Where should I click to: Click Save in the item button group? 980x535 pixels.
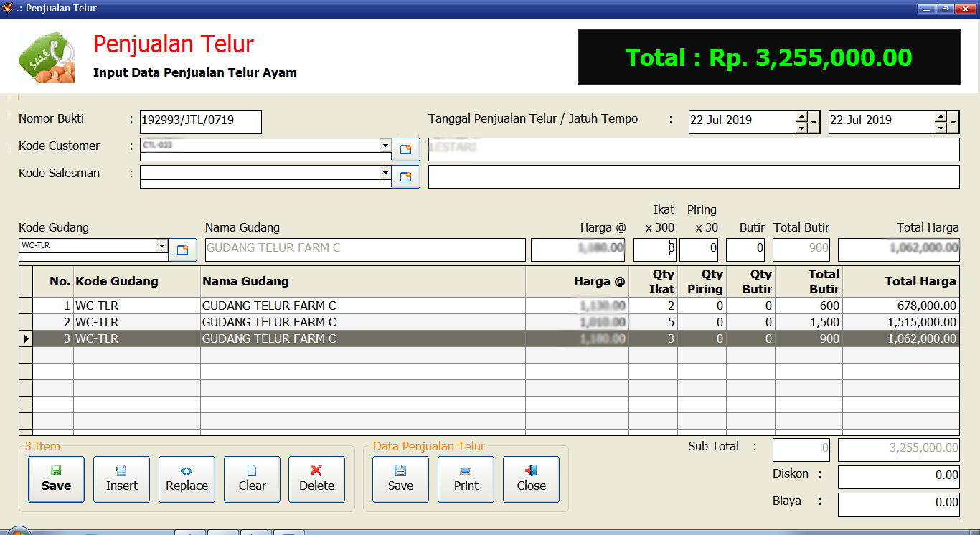point(56,479)
